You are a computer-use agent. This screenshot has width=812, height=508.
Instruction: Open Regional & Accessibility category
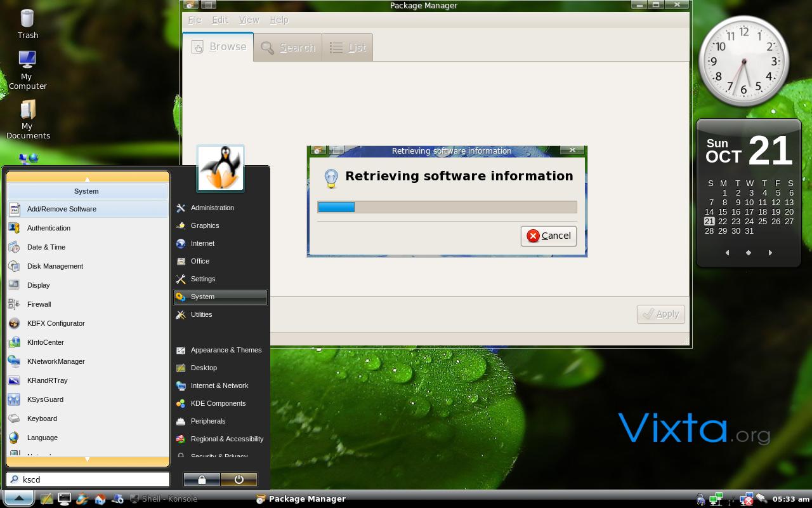[x=220, y=439]
